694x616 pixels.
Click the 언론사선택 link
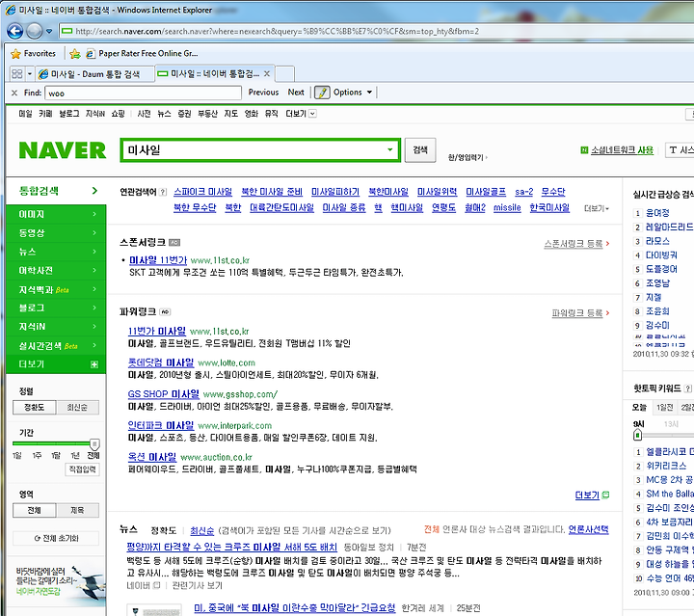[x=588, y=529]
